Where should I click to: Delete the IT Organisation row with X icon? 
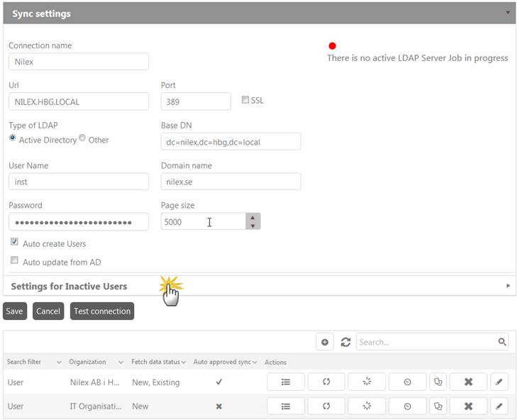(468, 407)
